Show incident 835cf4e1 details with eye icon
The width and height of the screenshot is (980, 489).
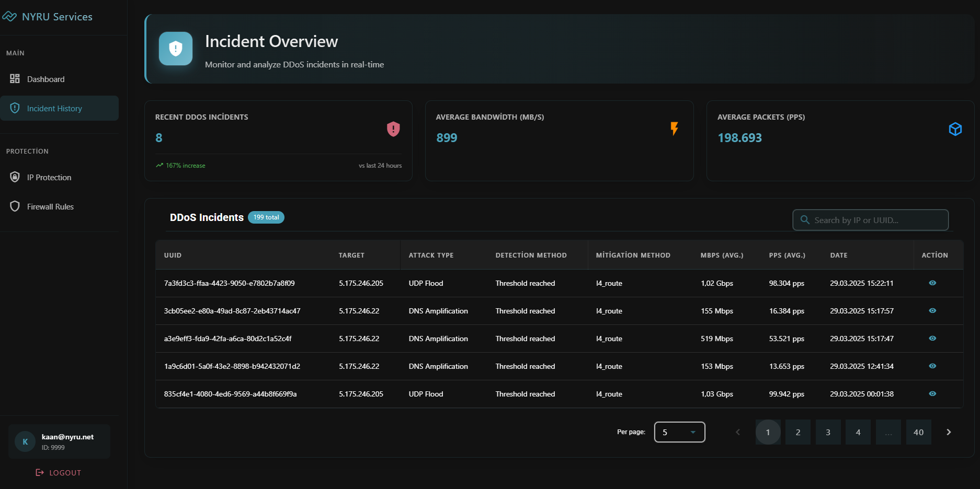pyautogui.click(x=932, y=394)
